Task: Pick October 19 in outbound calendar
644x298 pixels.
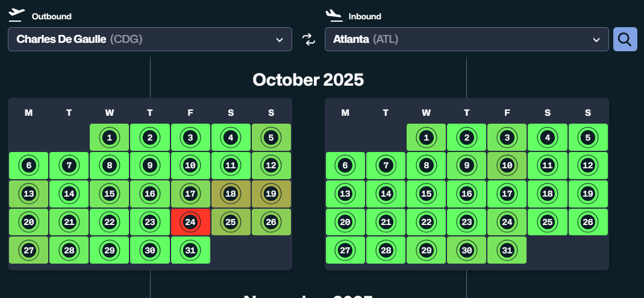Action: (271, 194)
